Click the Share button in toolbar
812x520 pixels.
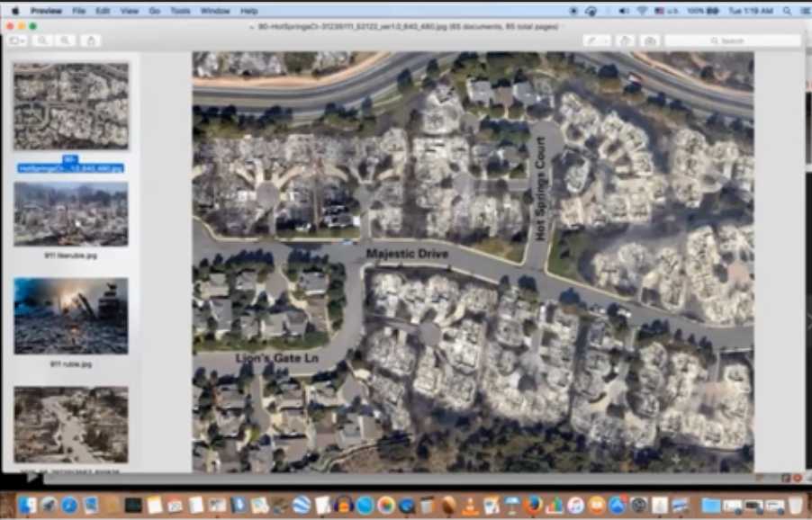pos(90,40)
